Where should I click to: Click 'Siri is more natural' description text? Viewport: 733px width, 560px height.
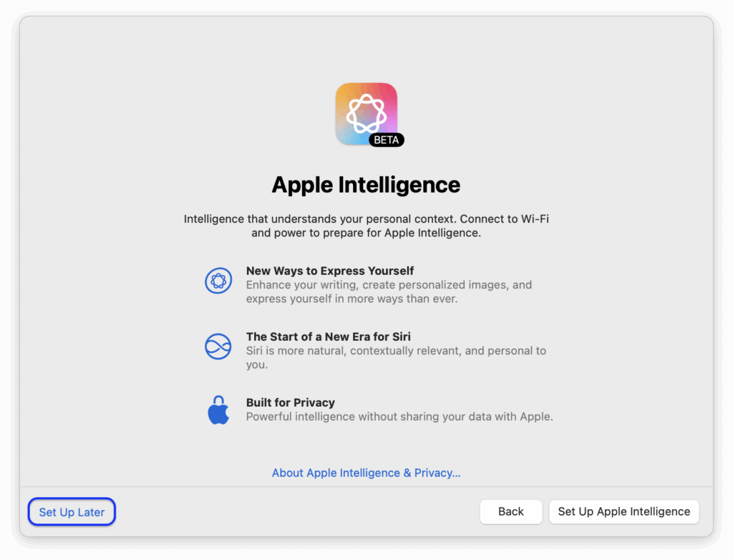point(396,358)
